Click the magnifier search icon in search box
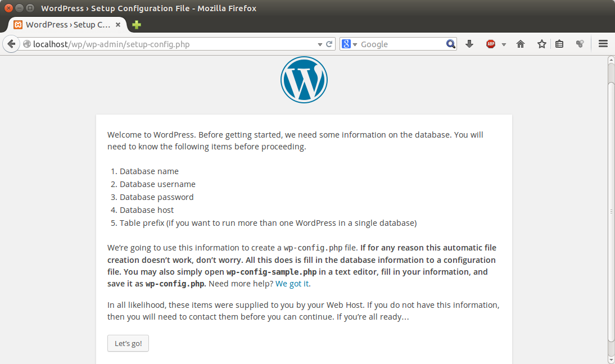This screenshot has height=364, width=615. 451,44
